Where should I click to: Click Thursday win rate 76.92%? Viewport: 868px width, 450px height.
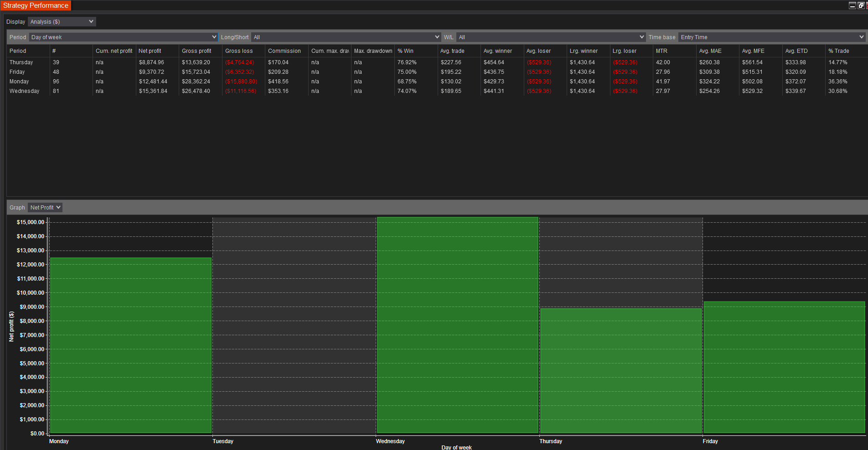(407, 62)
